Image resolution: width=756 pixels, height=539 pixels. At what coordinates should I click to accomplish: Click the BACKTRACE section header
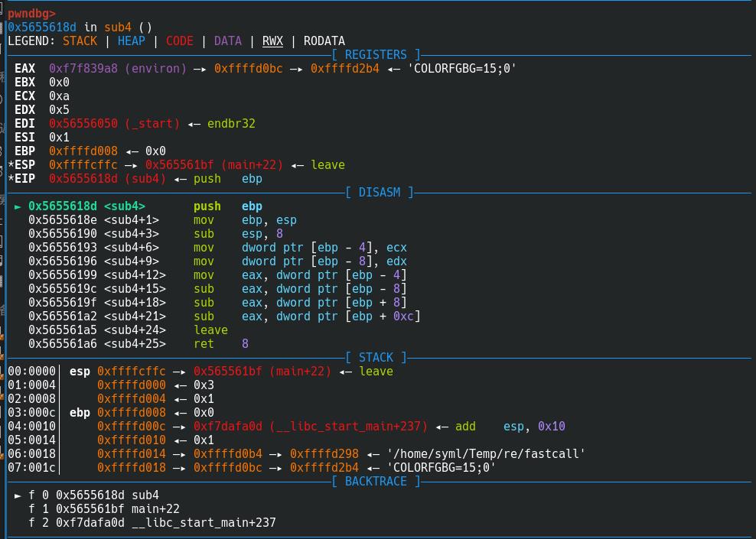376,482
